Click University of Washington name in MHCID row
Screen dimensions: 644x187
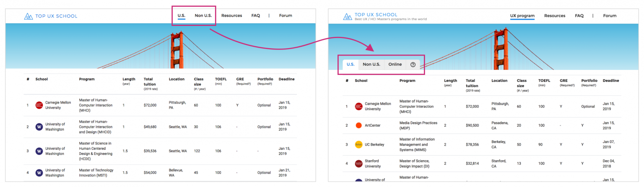pos(55,127)
